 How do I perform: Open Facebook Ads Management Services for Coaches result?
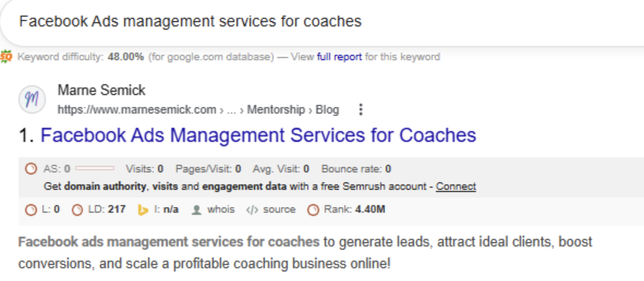click(x=258, y=135)
